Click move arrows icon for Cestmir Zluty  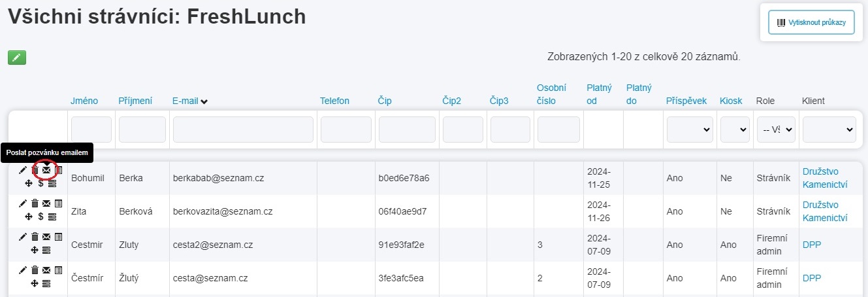click(x=35, y=249)
